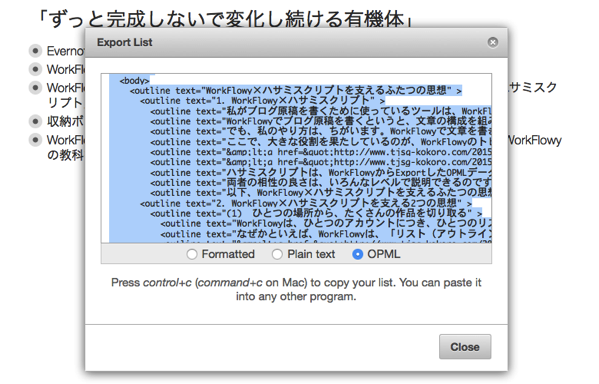Click the outline line starting with 2. WorkFlowy×ハサミスクリプト
The width and height of the screenshot is (599, 384).
(306, 203)
